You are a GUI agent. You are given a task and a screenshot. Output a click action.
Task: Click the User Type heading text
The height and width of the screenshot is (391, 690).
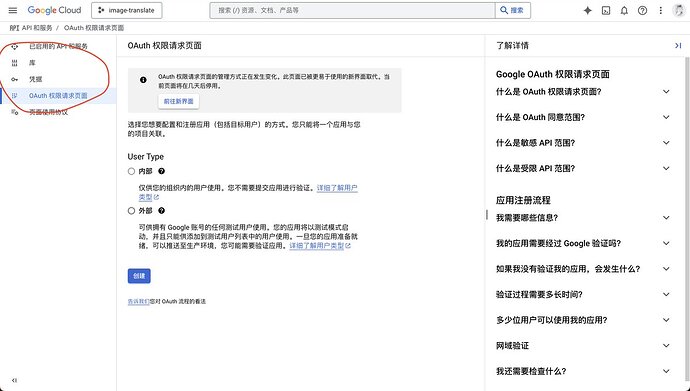(x=146, y=157)
